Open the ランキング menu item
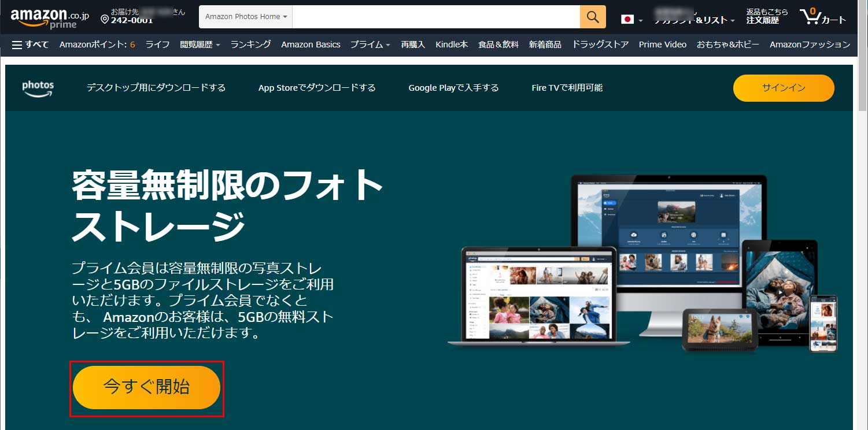 (x=250, y=45)
